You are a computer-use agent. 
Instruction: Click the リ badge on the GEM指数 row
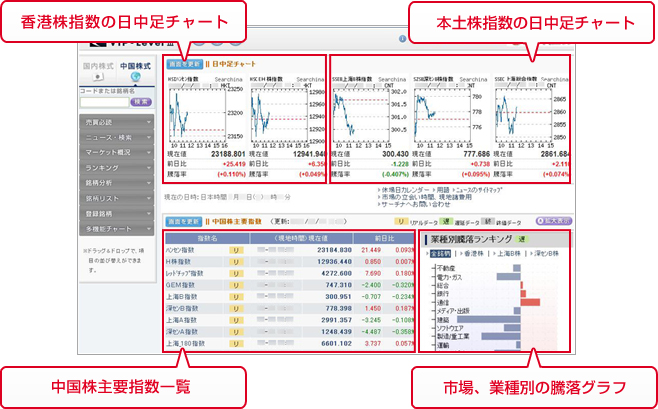(x=236, y=285)
